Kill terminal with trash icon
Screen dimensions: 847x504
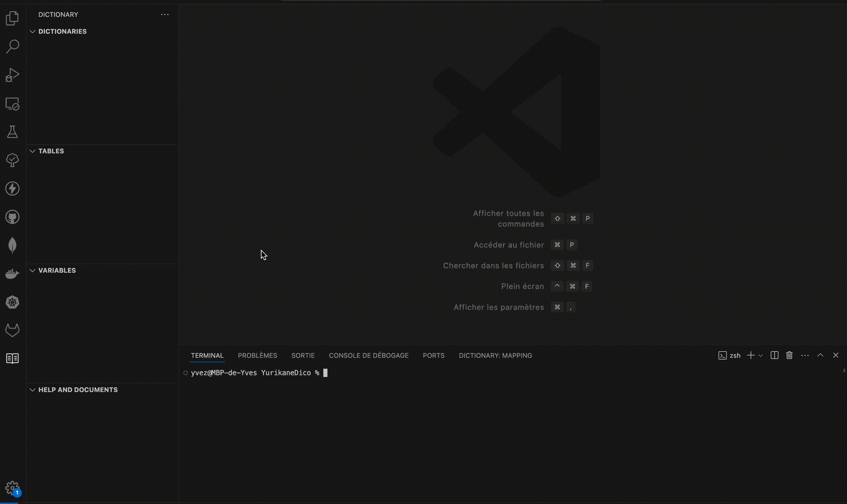click(789, 355)
